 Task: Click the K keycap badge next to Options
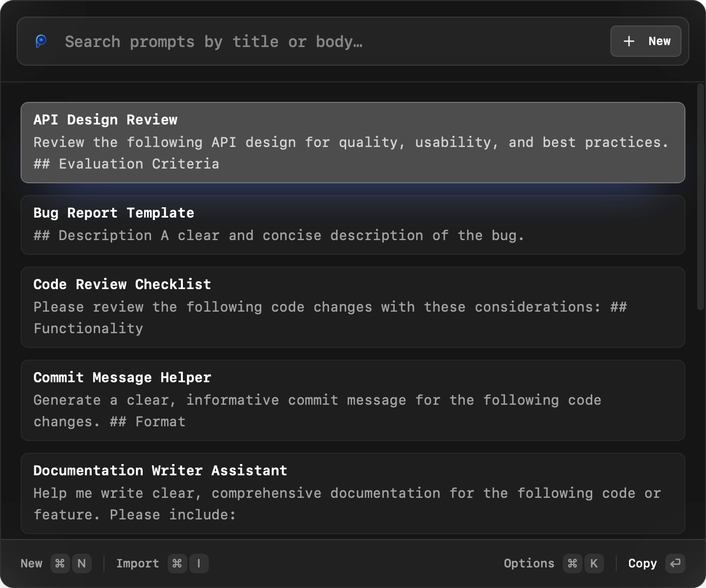pos(594,563)
